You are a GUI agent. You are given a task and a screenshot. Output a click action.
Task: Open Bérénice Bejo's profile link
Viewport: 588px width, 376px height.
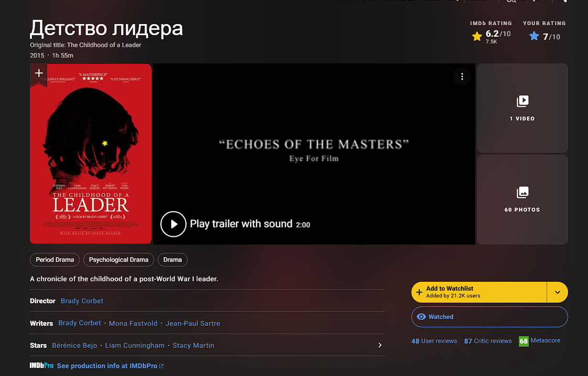(74, 346)
